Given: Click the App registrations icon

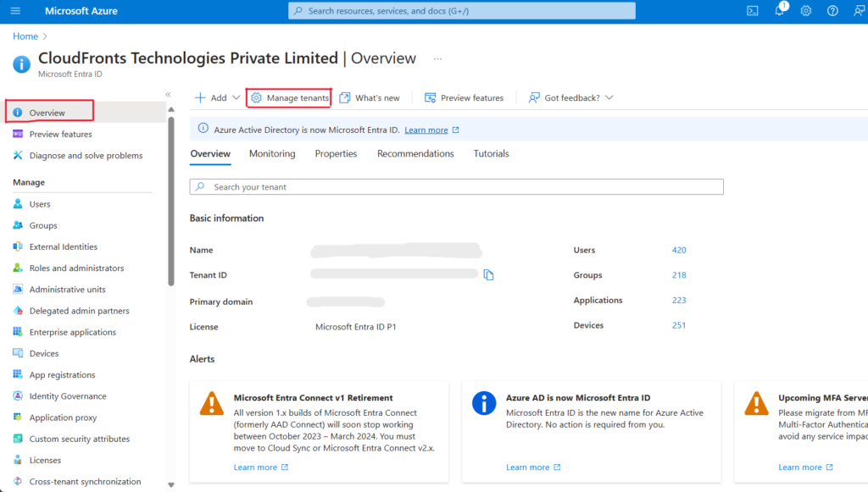Looking at the screenshot, I should [18, 375].
